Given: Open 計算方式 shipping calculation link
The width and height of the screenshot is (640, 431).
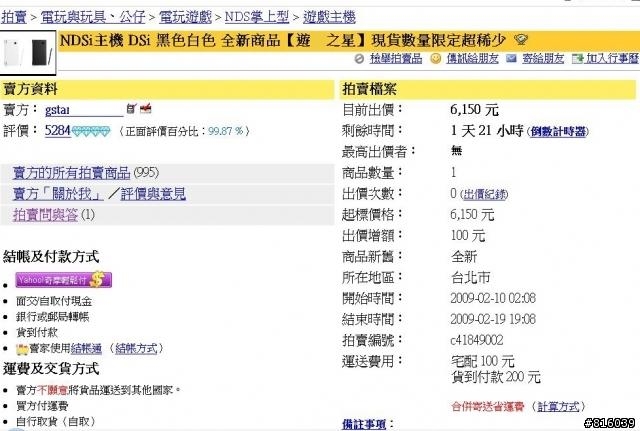Looking at the screenshot, I should click(x=558, y=407).
